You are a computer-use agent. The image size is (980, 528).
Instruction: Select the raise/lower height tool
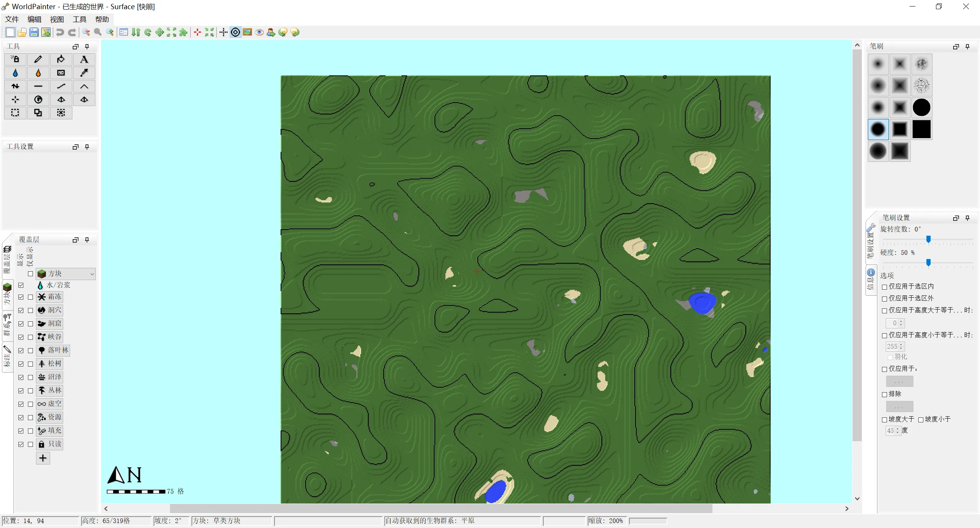tap(15, 86)
